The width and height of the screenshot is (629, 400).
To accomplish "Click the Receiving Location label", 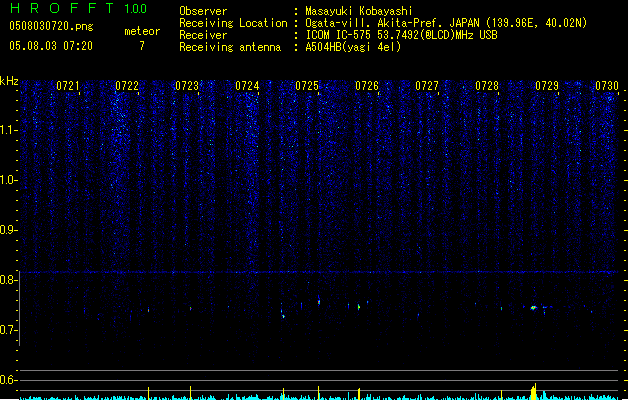I will (233, 23).
